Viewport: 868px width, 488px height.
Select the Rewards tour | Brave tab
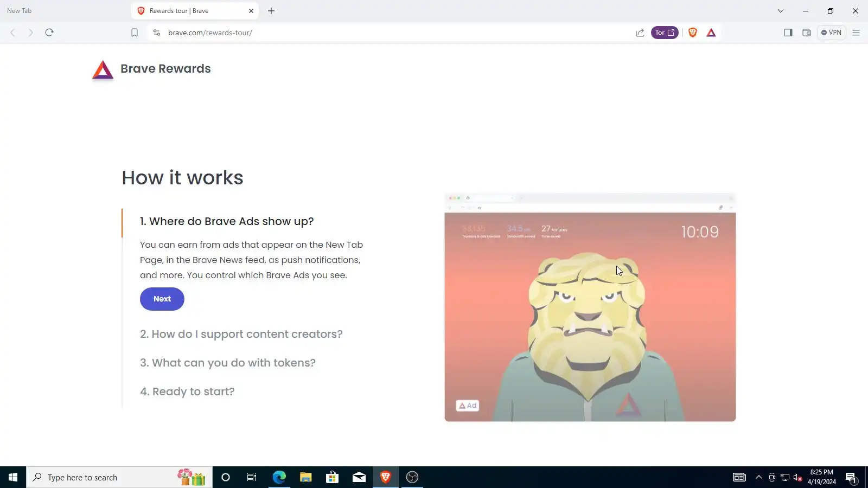pos(195,11)
